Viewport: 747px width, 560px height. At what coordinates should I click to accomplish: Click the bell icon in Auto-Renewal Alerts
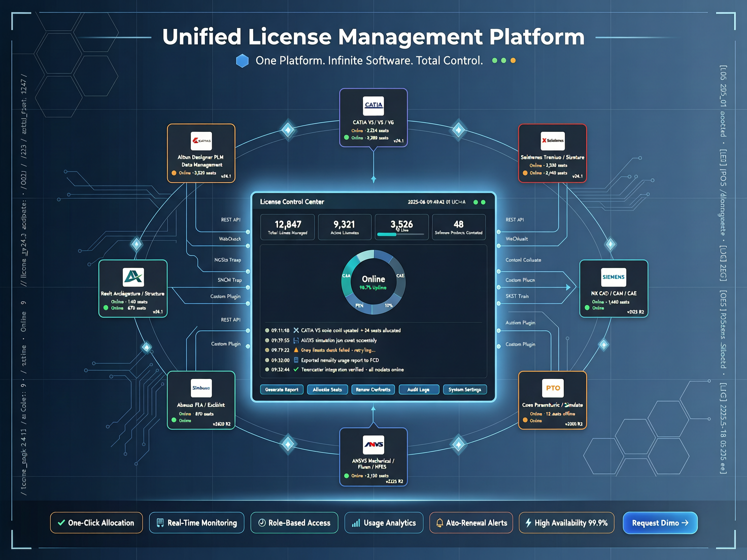(x=439, y=523)
